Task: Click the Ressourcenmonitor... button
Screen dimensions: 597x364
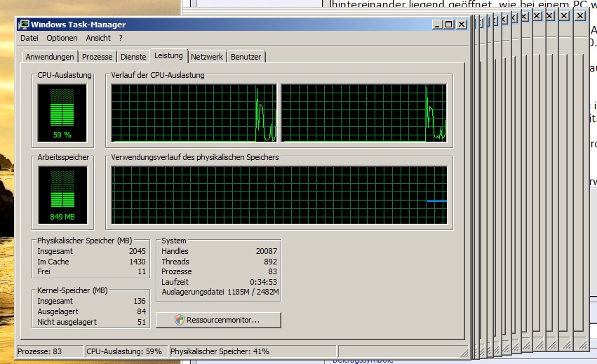Action: (x=219, y=320)
